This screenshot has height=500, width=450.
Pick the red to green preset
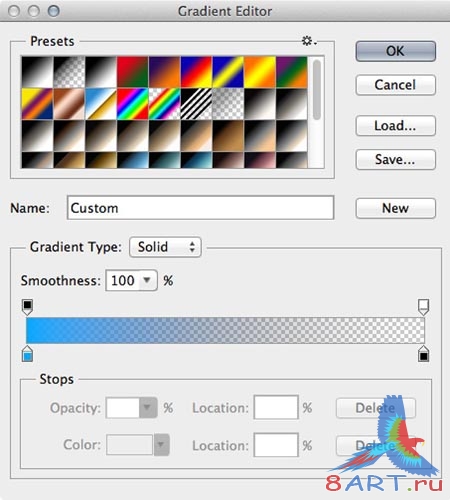133,72
